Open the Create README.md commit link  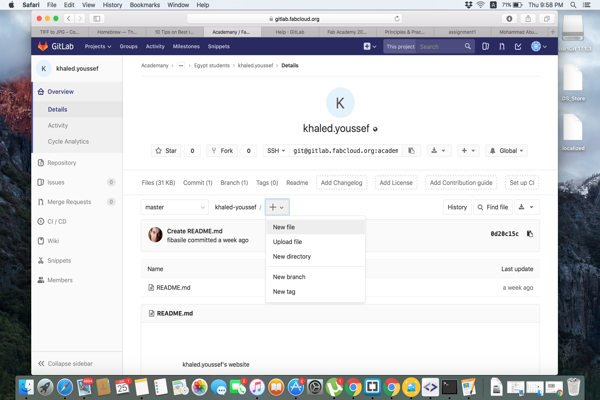pos(194,231)
